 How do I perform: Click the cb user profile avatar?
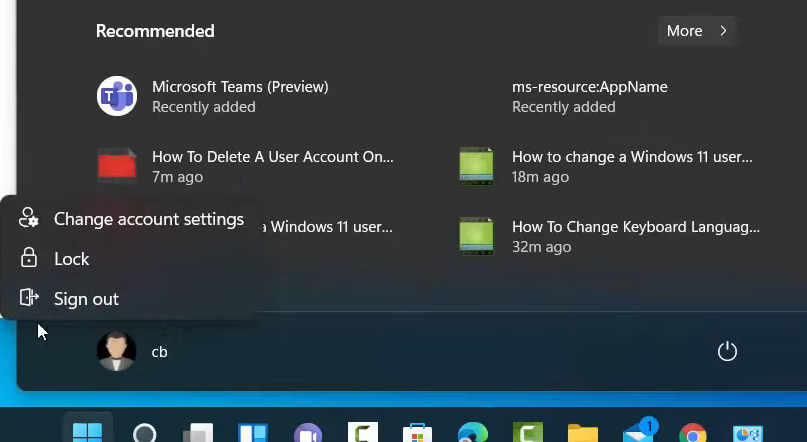pyautogui.click(x=117, y=351)
